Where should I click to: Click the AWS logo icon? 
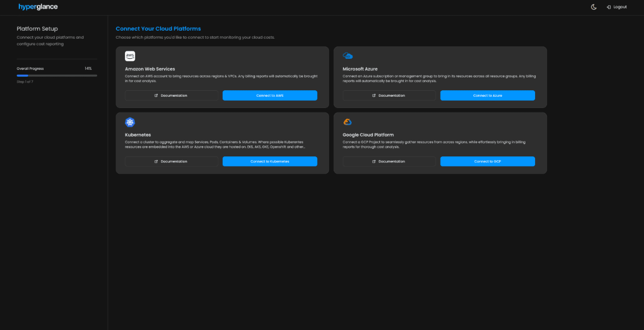point(130,56)
